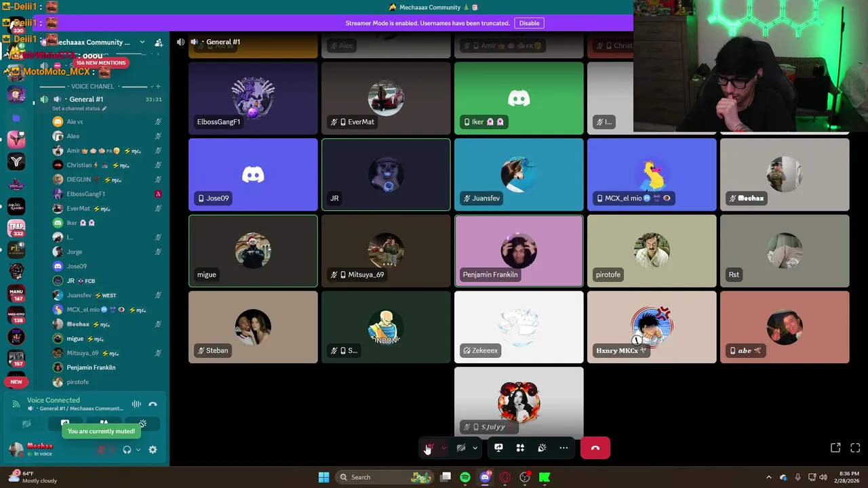Invite people to server icon

coord(159,42)
